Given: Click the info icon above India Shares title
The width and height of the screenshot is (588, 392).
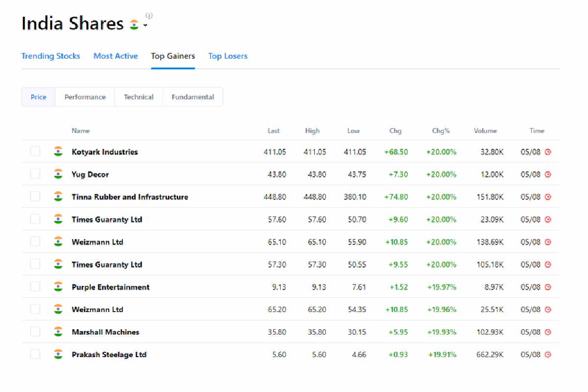Looking at the screenshot, I should point(149,16).
